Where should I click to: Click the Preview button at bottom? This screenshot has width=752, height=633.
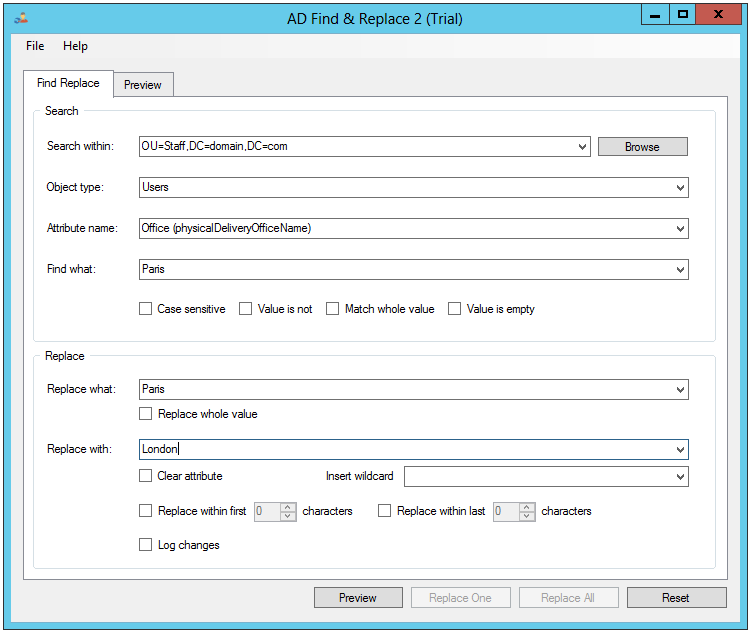[358, 598]
